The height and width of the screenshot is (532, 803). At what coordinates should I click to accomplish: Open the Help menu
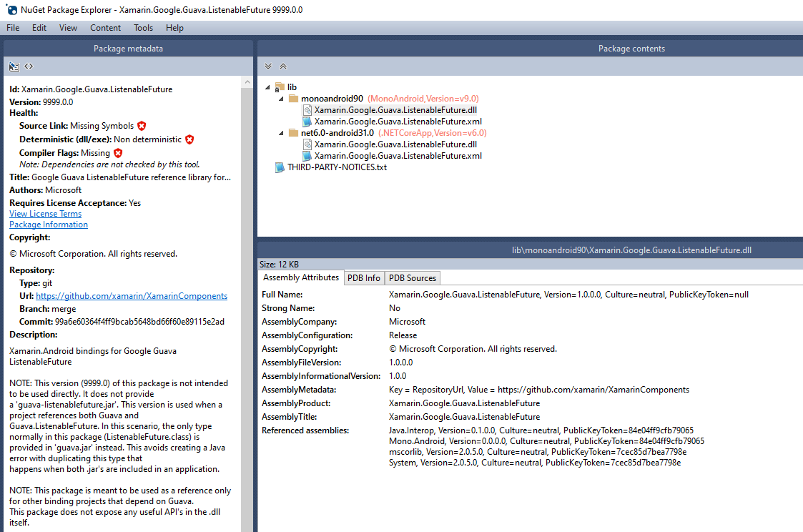click(x=174, y=28)
